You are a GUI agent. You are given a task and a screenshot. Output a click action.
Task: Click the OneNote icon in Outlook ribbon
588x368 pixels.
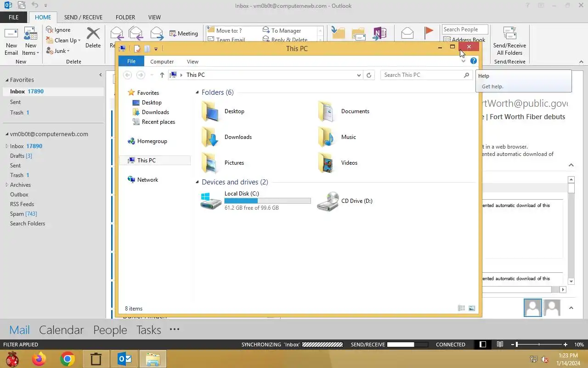379,33
